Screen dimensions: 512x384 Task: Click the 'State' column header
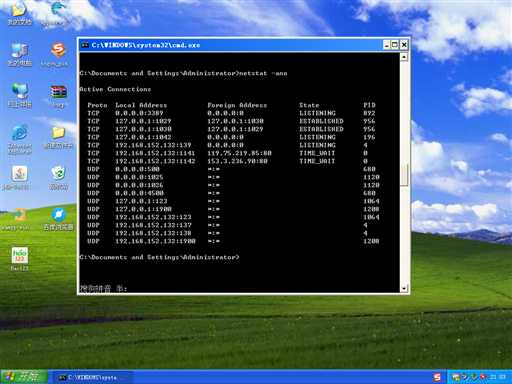click(309, 105)
